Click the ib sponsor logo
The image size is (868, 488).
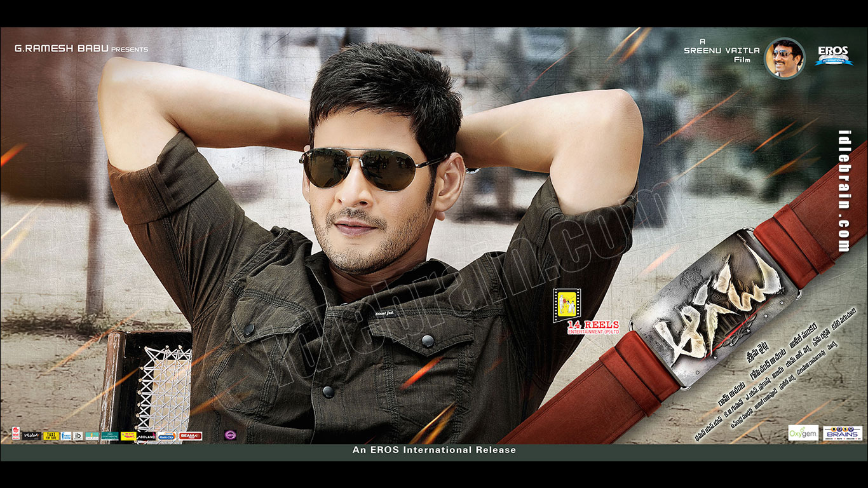point(78,436)
